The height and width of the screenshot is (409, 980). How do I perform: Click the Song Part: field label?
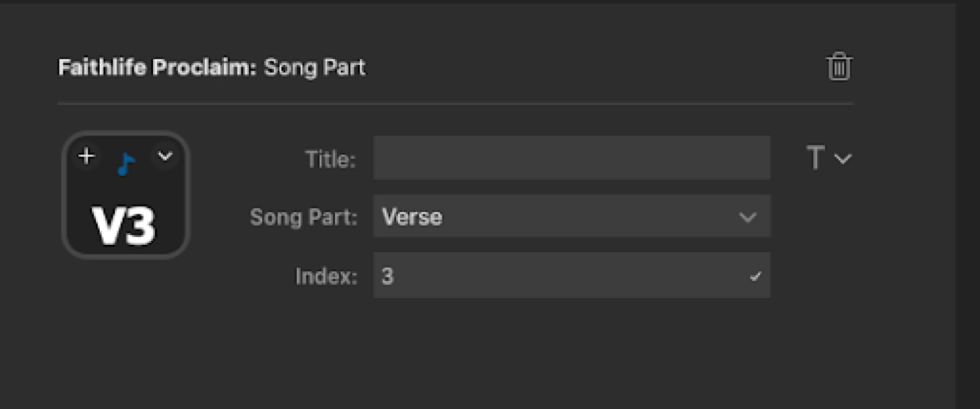(x=303, y=217)
